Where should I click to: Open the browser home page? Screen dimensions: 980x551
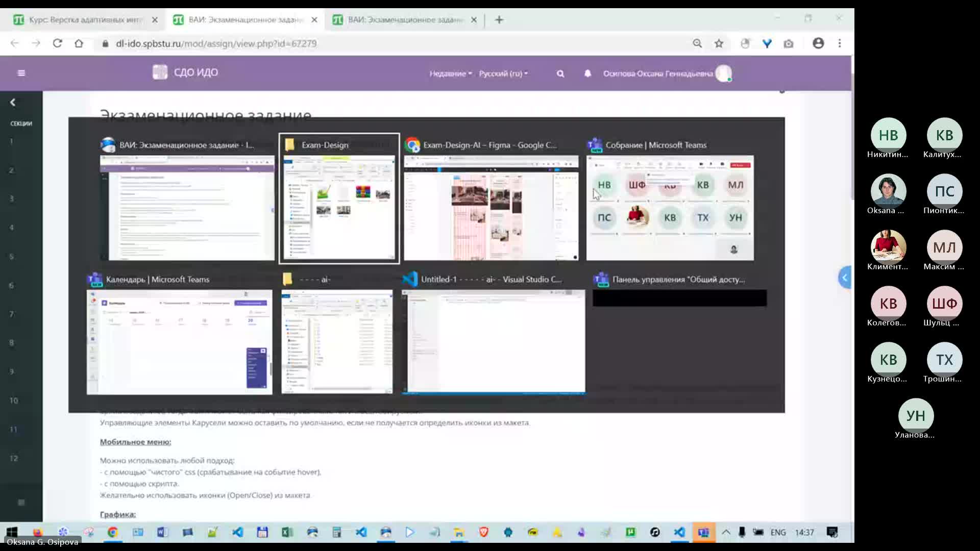pyautogui.click(x=79, y=43)
